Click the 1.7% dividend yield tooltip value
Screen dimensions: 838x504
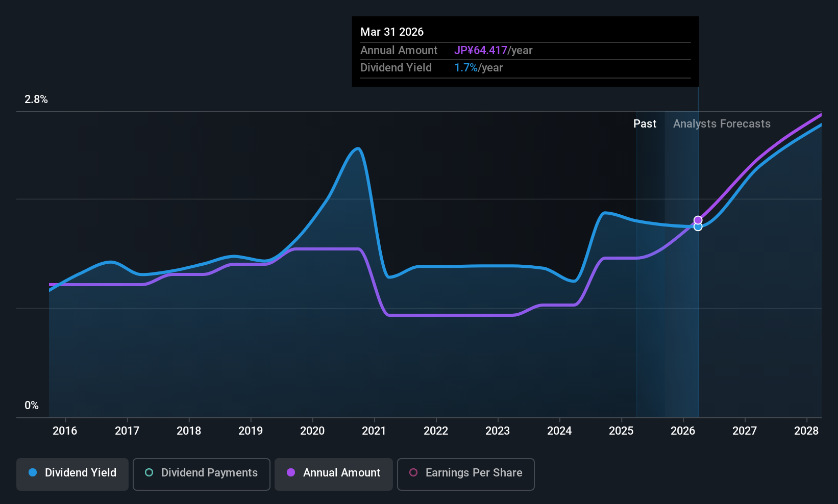pos(466,68)
